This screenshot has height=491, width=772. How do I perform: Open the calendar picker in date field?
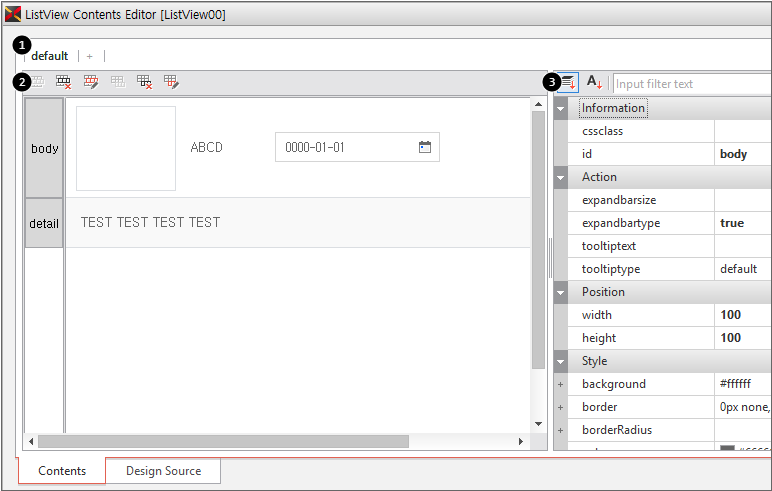point(424,147)
